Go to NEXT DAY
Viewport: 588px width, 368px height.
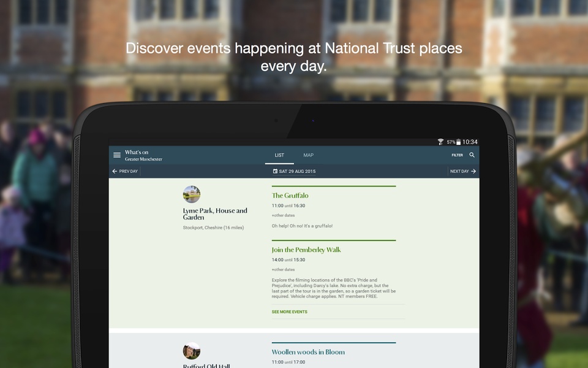pyautogui.click(x=463, y=171)
